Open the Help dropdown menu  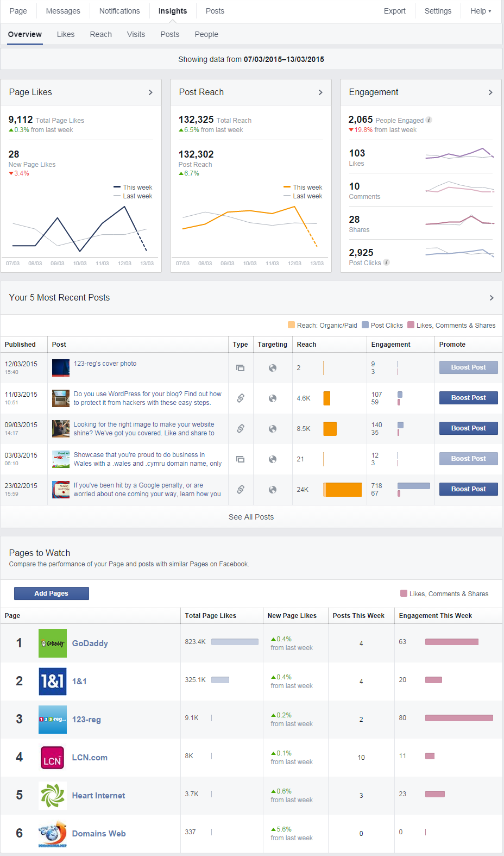[x=481, y=11]
